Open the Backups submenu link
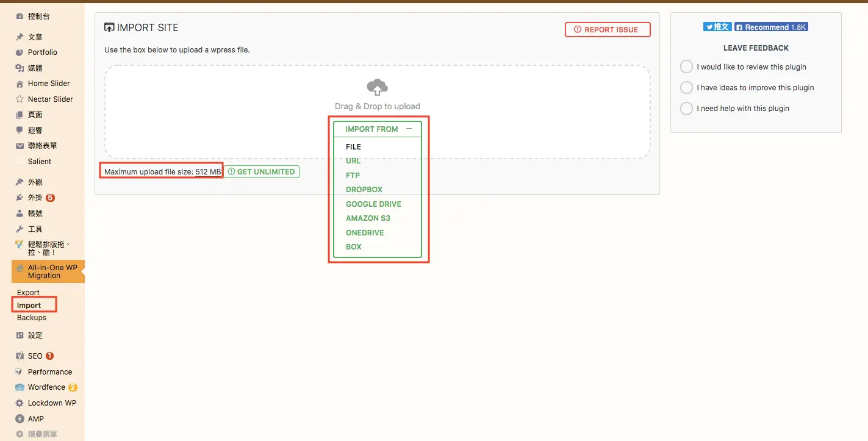 pos(32,318)
